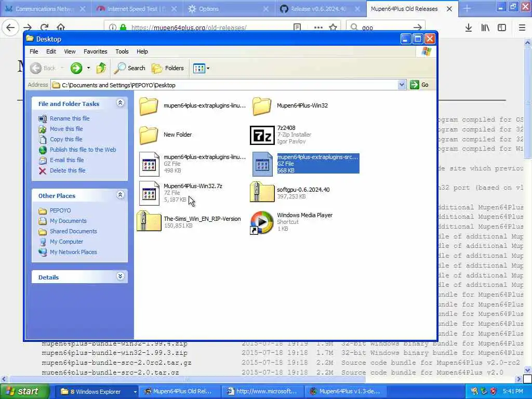The image size is (532, 399).
Task: Toggle Firefox sidebar icon
Action: (502, 28)
